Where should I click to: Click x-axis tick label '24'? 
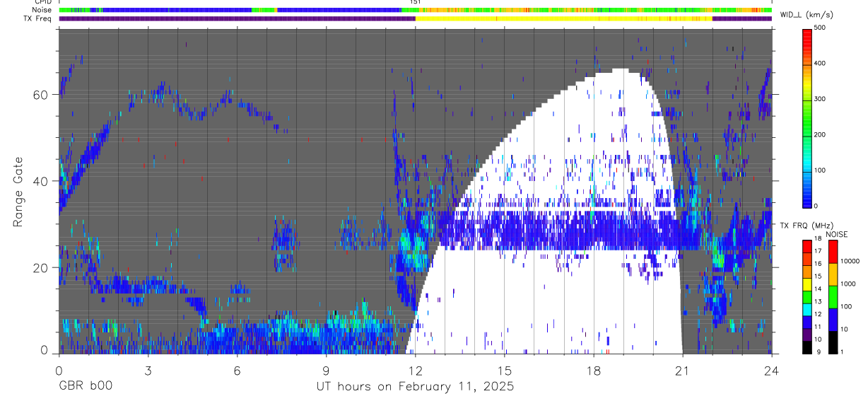click(x=771, y=370)
